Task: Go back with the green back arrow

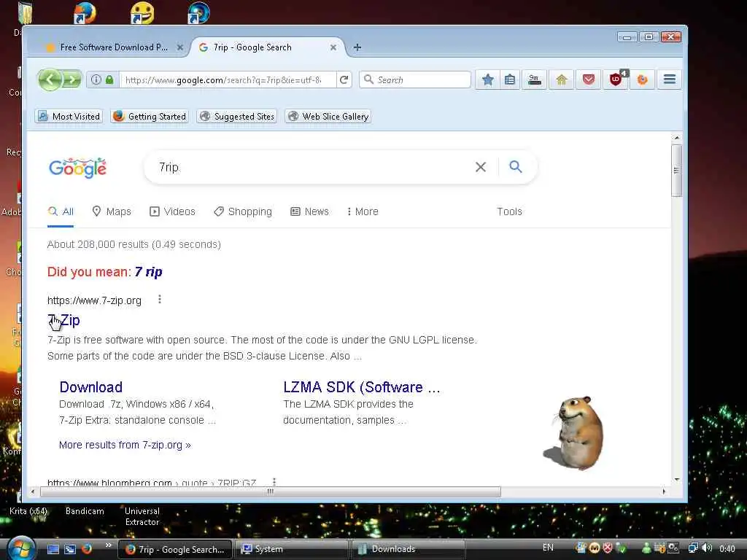Action: (x=50, y=79)
